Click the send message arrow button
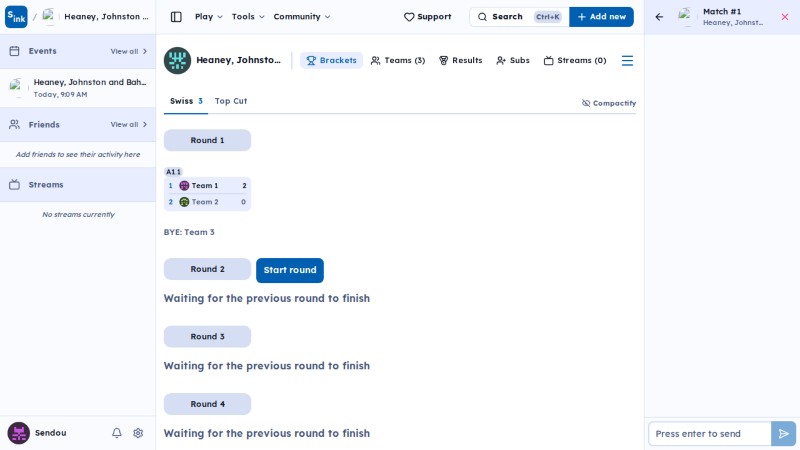Screen dimensions: 800x450 point(783,434)
